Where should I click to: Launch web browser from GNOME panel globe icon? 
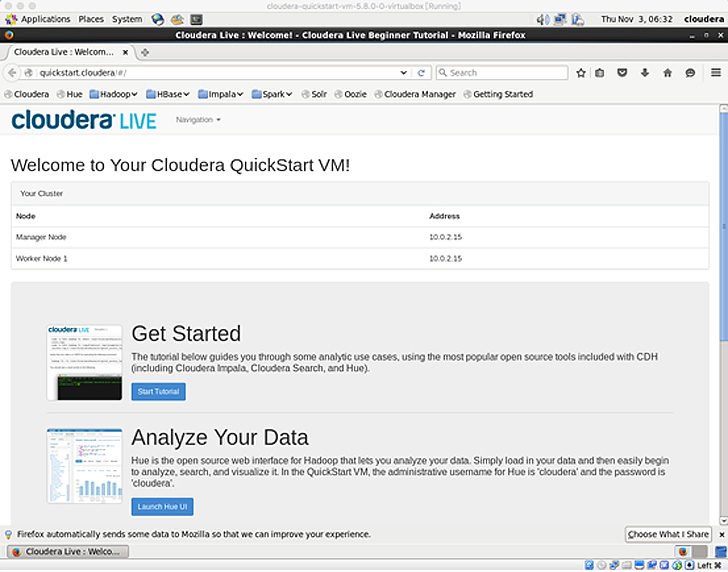tap(158, 19)
